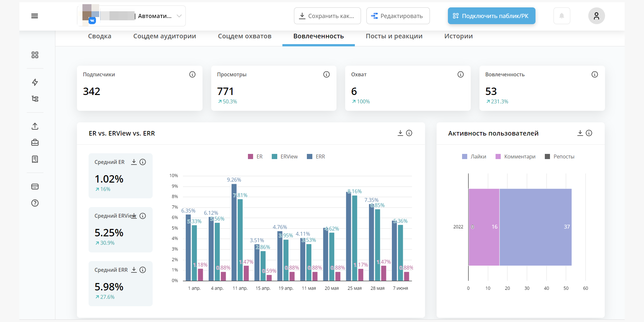The width and height of the screenshot is (644, 322).
Task: Toggle the Комментари legend series
Action: (x=515, y=156)
